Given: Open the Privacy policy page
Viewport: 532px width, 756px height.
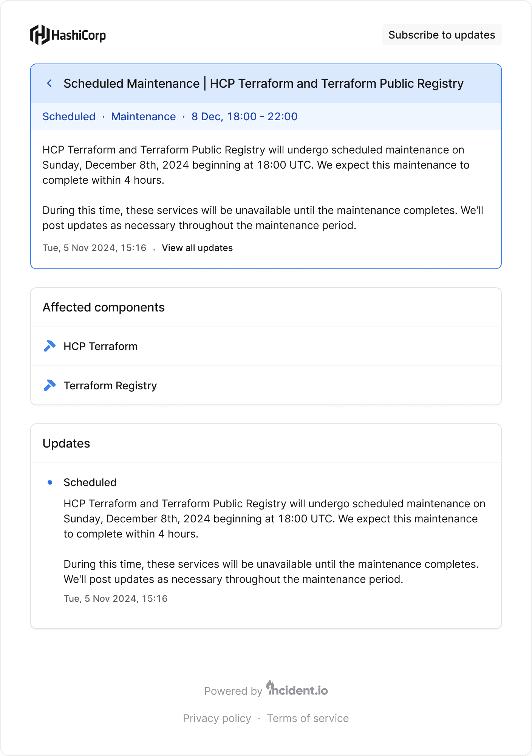Looking at the screenshot, I should [217, 718].
